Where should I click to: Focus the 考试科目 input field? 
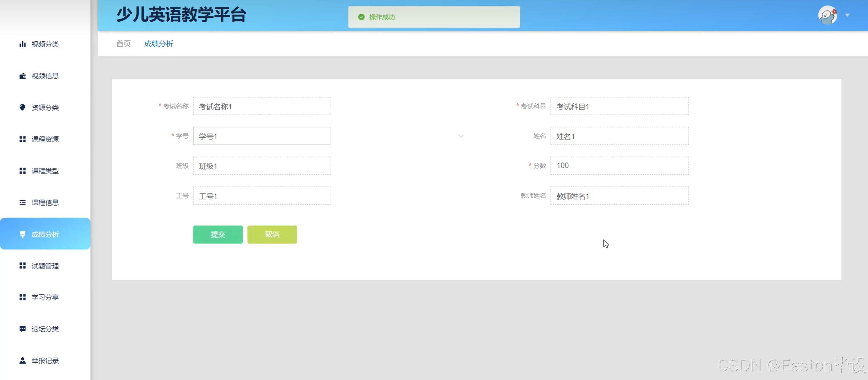619,106
